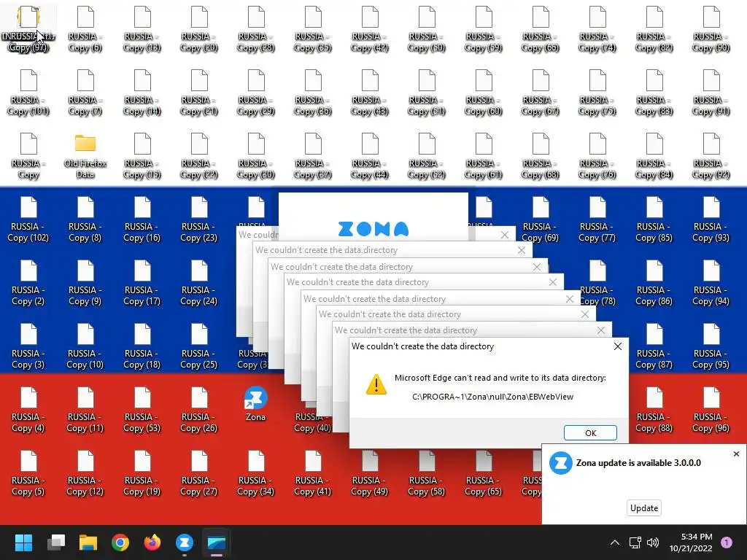
Task: Select RUSSIA - Copy (34) file
Action: 256,472
